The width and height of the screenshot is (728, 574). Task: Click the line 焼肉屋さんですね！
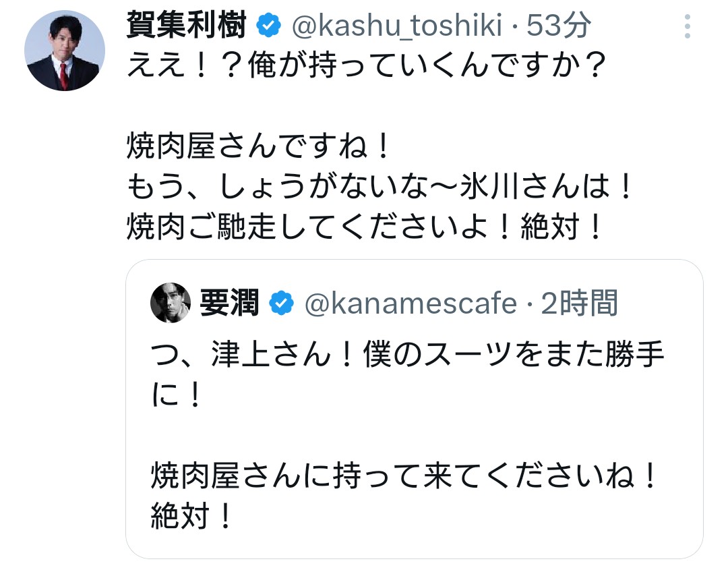click(260, 148)
